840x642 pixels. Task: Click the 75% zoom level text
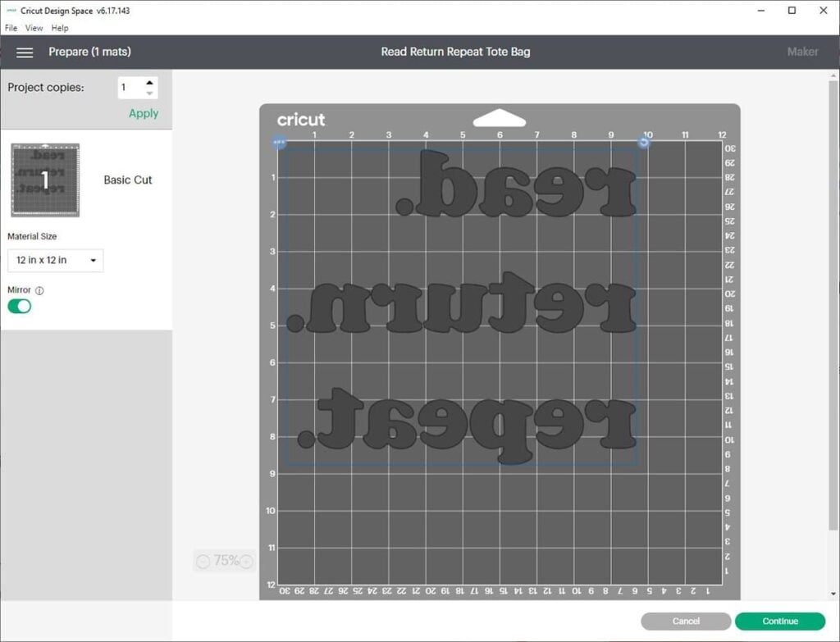(226, 561)
